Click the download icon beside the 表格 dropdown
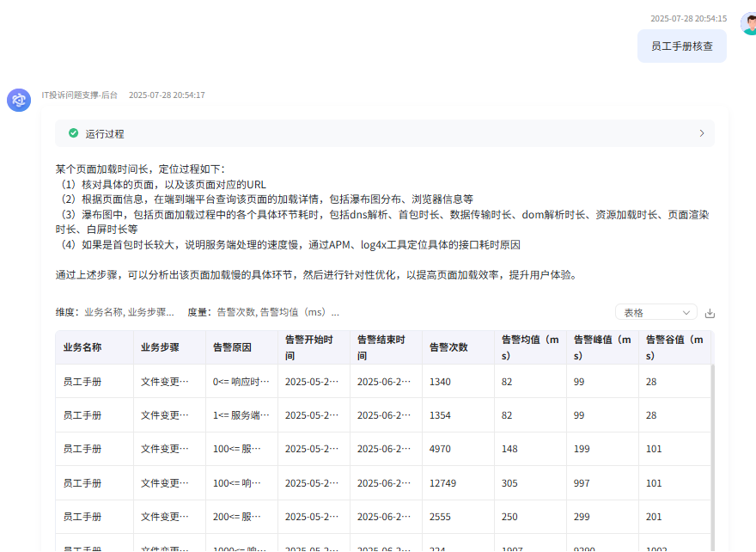This screenshot has width=756, height=552. pyautogui.click(x=710, y=312)
